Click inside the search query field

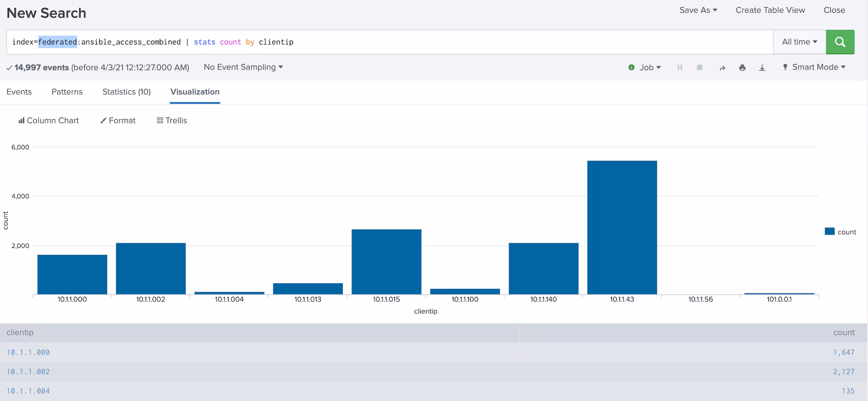pos(509,42)
